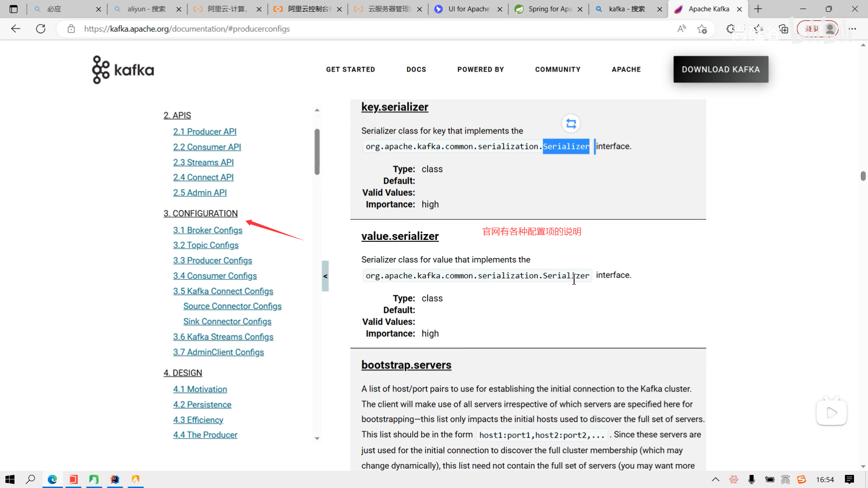Click the microphone icon in system tray

coord(751,479)
